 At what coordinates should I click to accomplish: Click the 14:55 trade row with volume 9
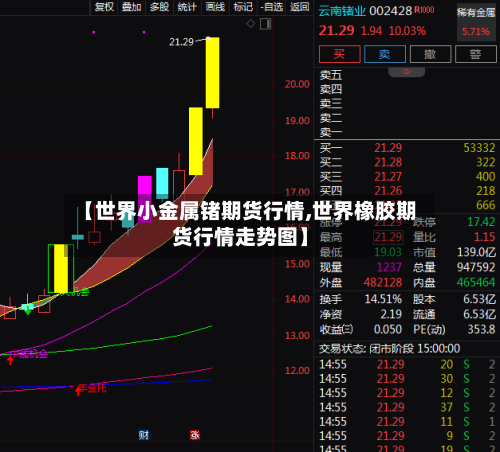point(407,436)
